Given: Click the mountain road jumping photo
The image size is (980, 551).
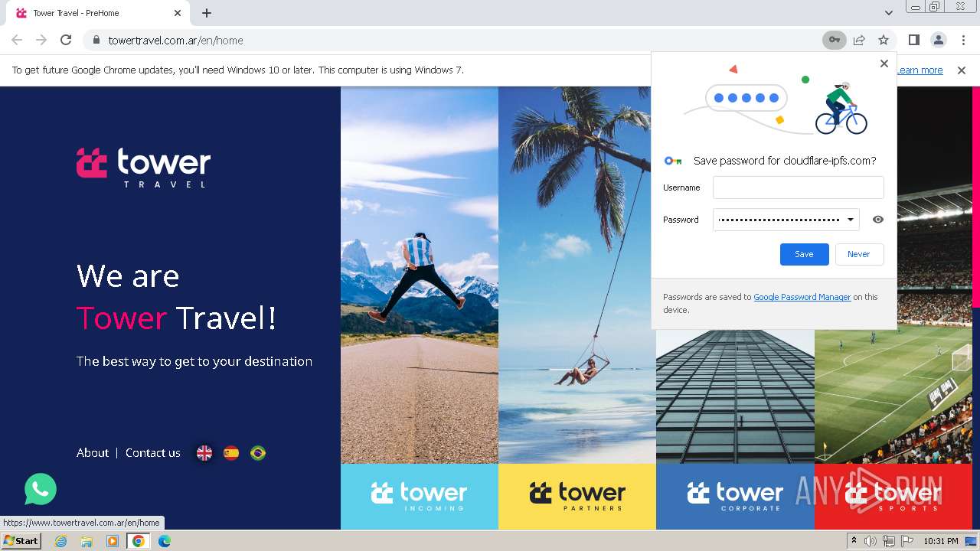Looking at the screenshot, I should tap(420, 275).
